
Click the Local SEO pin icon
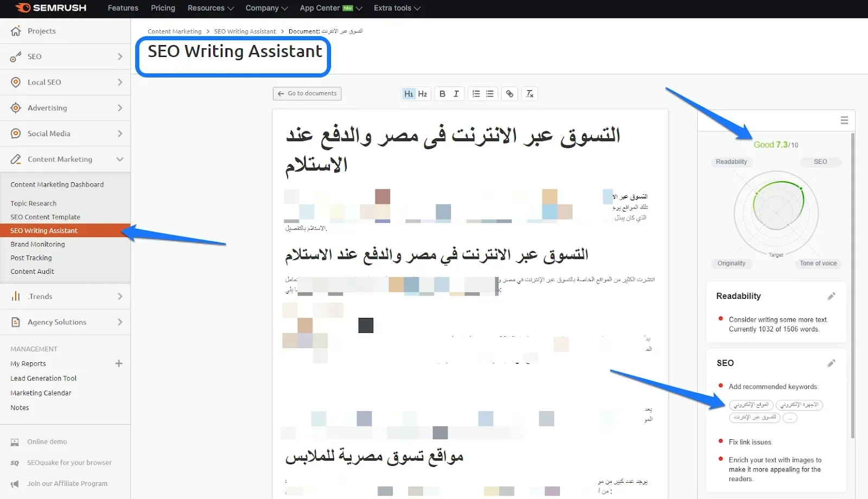coord(16,82)
